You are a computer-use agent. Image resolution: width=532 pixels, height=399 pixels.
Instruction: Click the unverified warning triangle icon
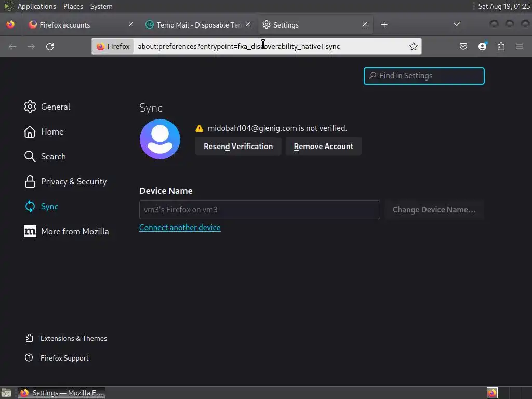click(199, 128)
